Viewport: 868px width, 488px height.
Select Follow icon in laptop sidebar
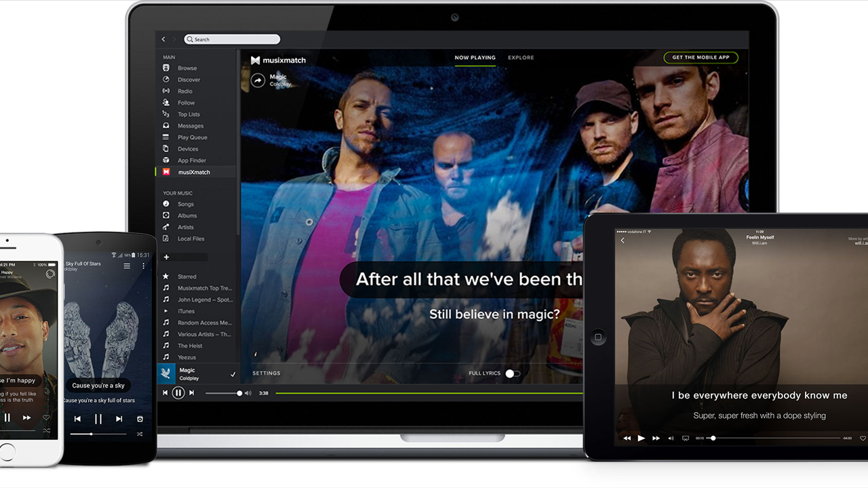pos(166,102)
